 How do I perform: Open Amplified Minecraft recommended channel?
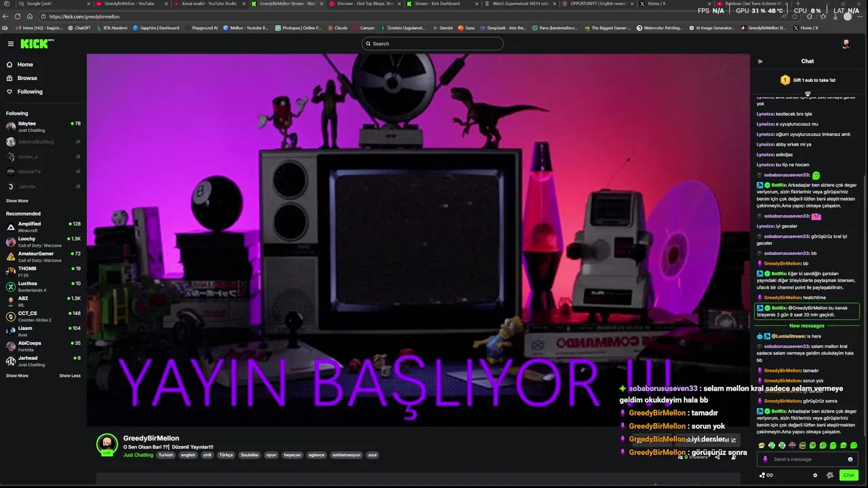tap(43, 227)
